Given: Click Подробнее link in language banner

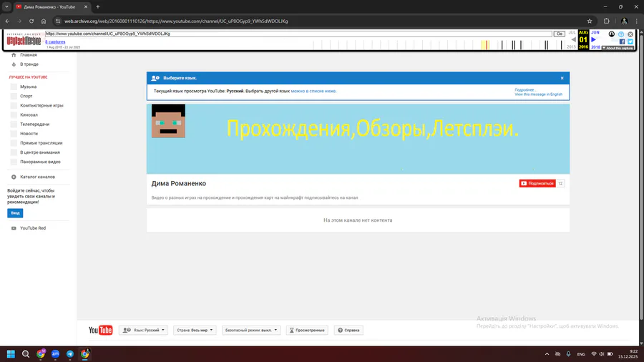Looking at the screenshot, I should (525, 90).
